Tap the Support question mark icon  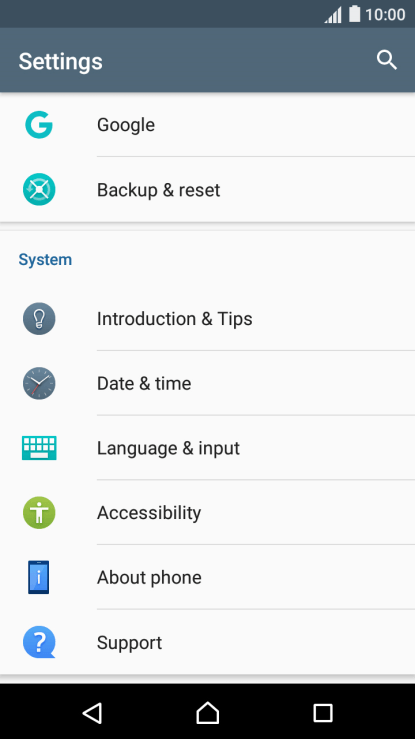coord(39,642)
